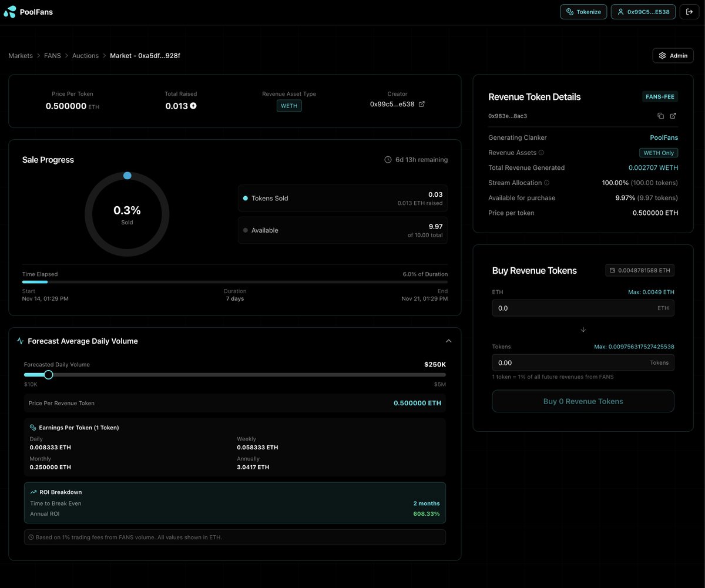Viewport: 705px width, 588px height.
Task: Click the creator address 0x99c5...e538
Action: 392,104
